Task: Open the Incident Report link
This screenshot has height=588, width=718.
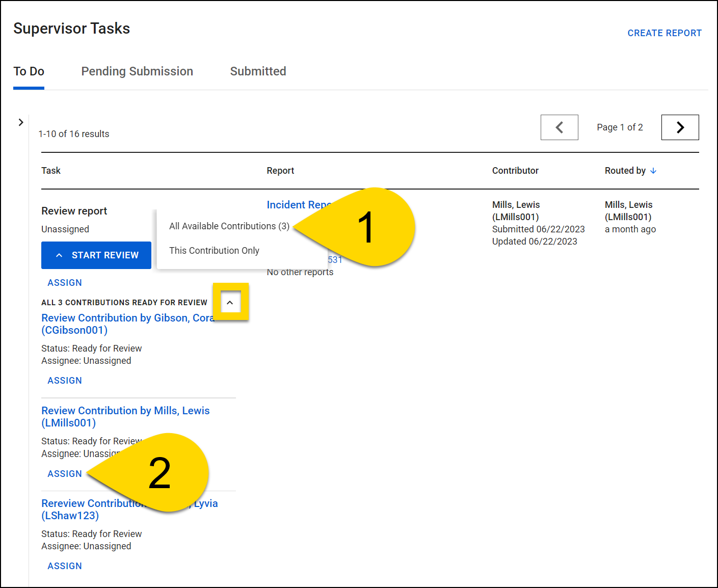Action: [x=296, y=204]
